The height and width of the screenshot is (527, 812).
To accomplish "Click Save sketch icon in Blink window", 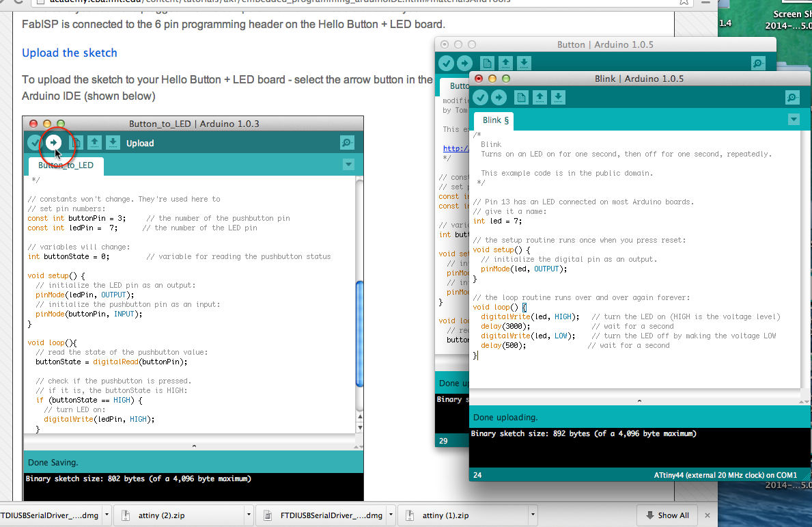I will click(x=558, y=98).
